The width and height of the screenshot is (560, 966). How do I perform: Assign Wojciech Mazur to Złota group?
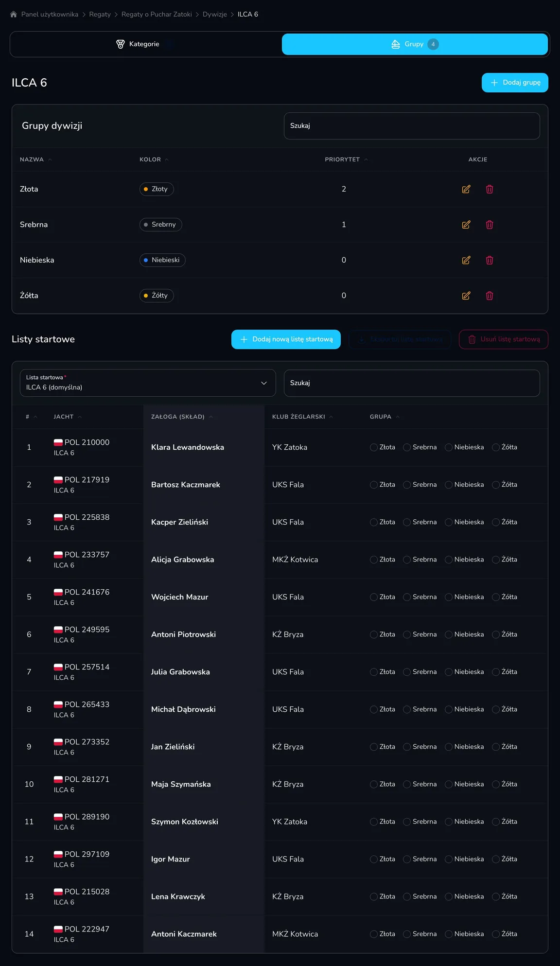coord(373,597)
